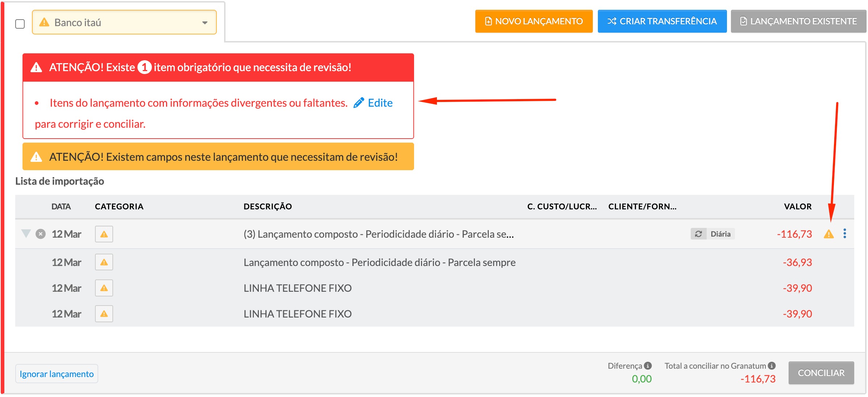Click the three-dot menu on the compound entry row
This screenshot has width=868, height=397.
coord(844,233)
